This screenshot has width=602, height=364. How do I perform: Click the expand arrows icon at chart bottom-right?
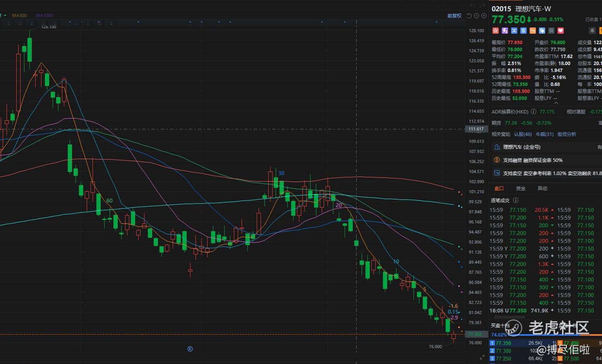click(x=482, y=357)
